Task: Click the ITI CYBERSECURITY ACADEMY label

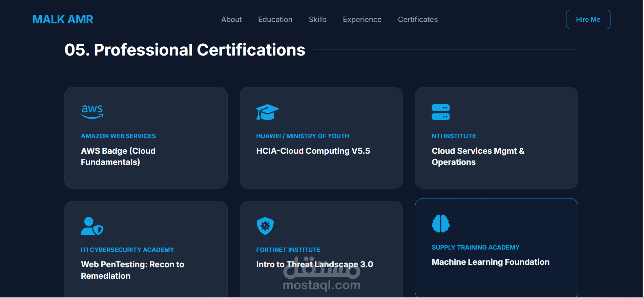Action: coord(127,250)
